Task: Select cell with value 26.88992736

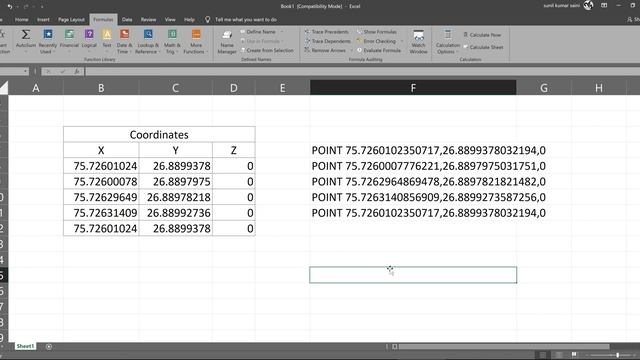Action: click(176, 213)
